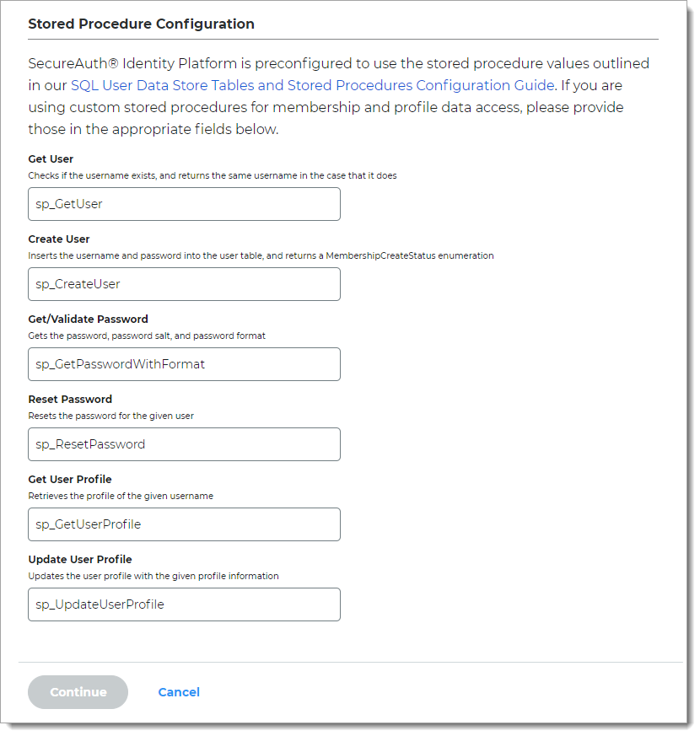Click the "Checks if the username exists" helper text
Image resolution: width=700 pixels, height=736 pixels.
[213, 175]
